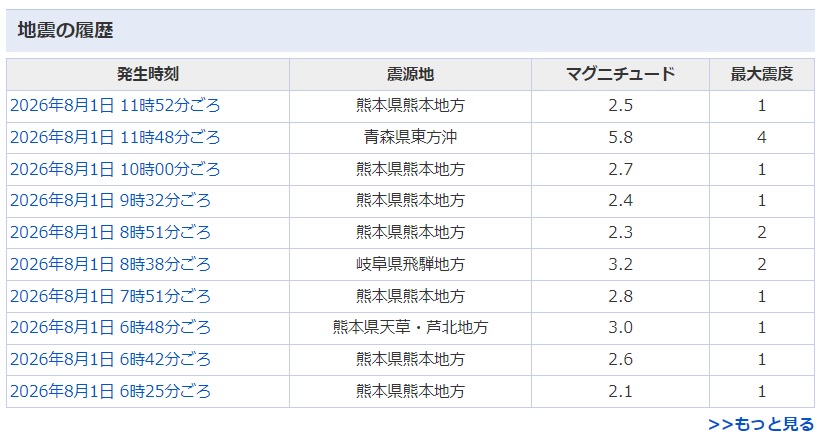The image size is (825, 448).
Task: Select the 発生時刻 column header
Action: coord(148,74)
